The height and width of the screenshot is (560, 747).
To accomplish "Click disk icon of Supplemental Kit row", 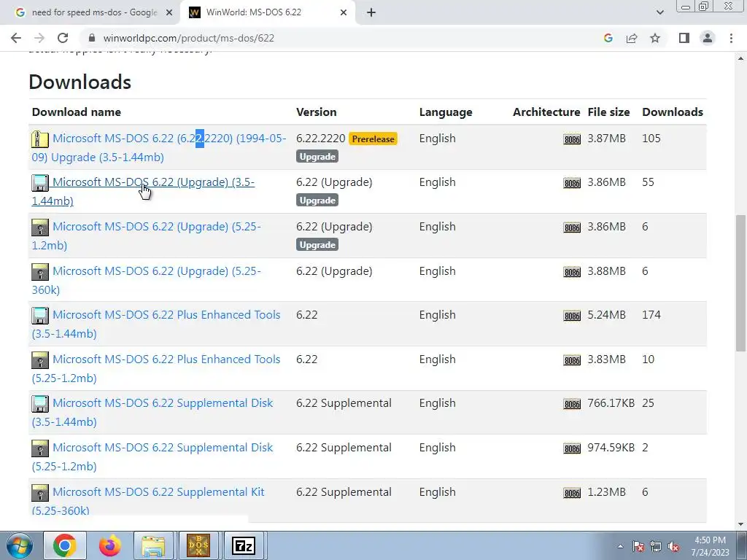I will [x=40, y=492].
